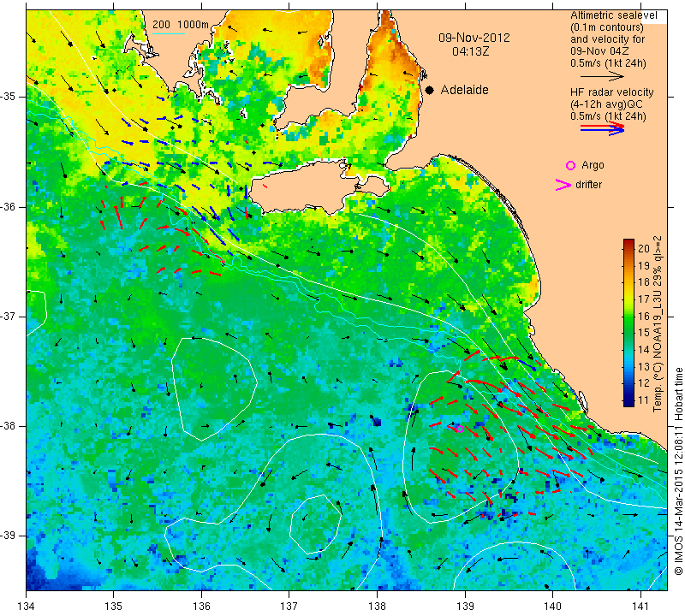Select longitude axis label 137
This screenshot has width=685, height=616.
coord(289,607)
